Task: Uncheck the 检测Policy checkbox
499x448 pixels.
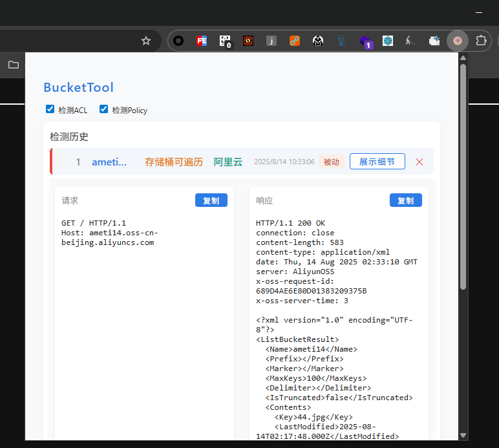Action: pyautogui.click(x=103, y=110)
